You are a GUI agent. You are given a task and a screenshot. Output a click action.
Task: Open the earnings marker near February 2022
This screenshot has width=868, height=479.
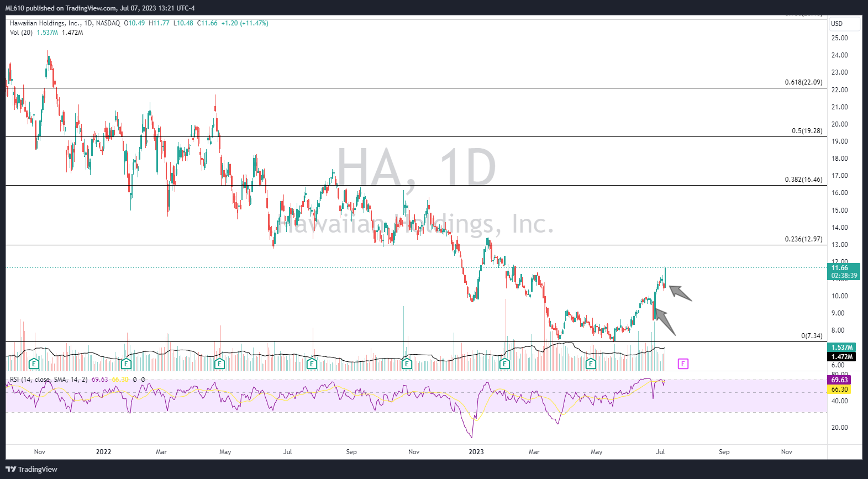tap(126, 364)
